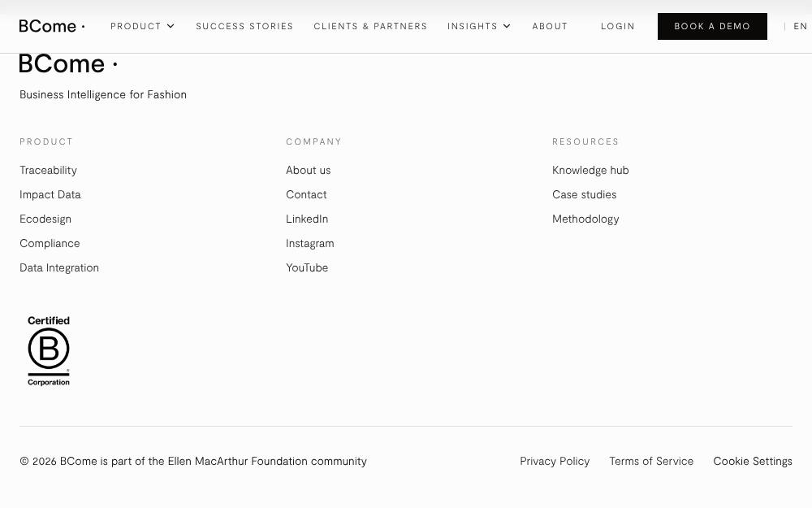Screen dimensions: 812x508
Task: Click the Certified B Corporation badge
Action: pos(49,351)
